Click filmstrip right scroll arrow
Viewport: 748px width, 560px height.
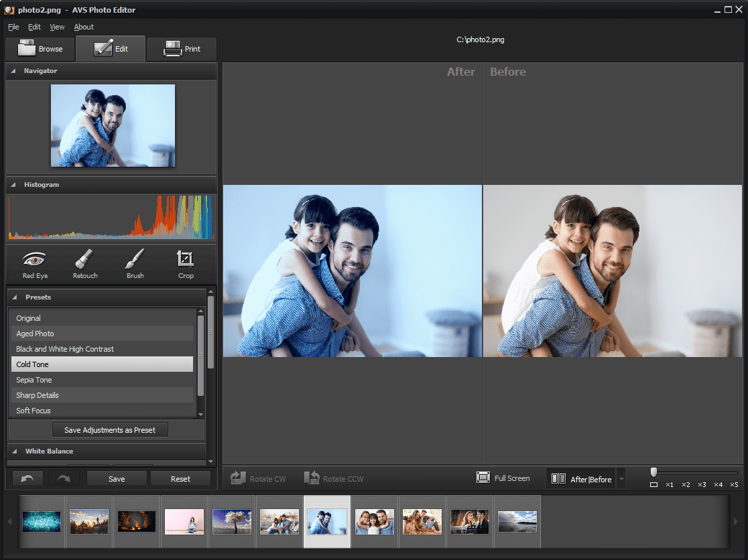735,521
